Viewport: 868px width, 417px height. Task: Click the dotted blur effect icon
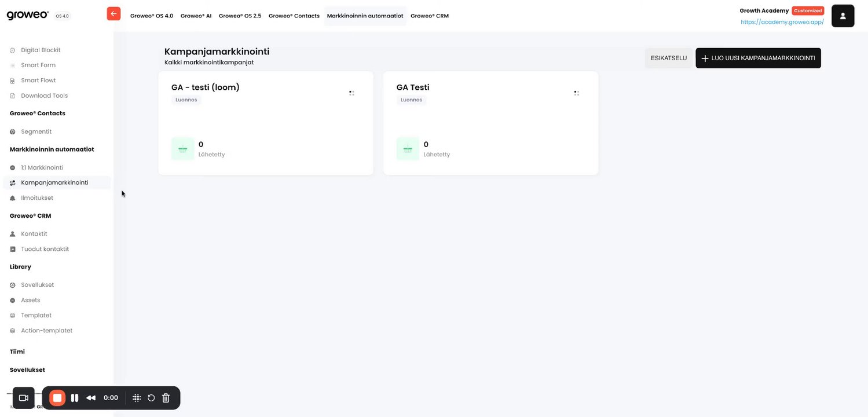tap(137, 398)
